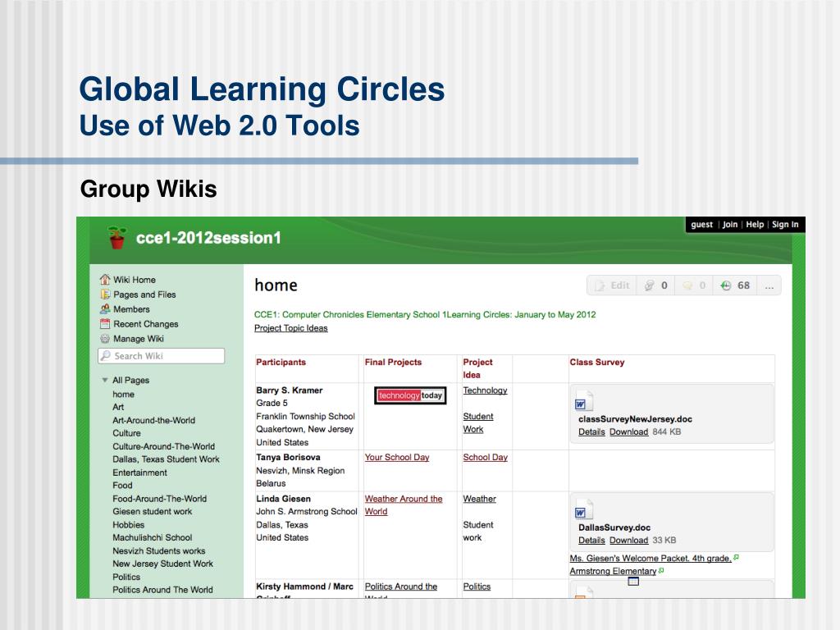Screen dimensions: 840x630
Task: Click the Word icon above classSurveyNewJersey.doc
Action: [583, 402]
